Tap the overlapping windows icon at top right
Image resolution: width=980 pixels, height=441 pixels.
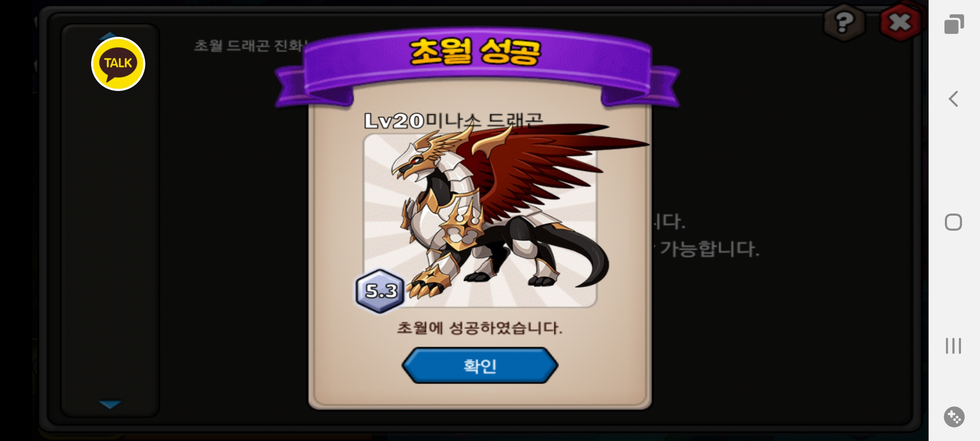[x=954, y=24]
